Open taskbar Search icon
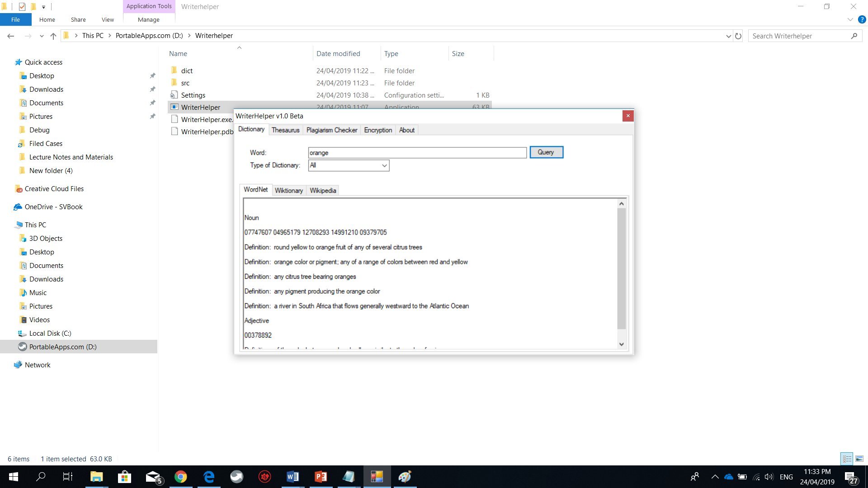 [41, 477]
